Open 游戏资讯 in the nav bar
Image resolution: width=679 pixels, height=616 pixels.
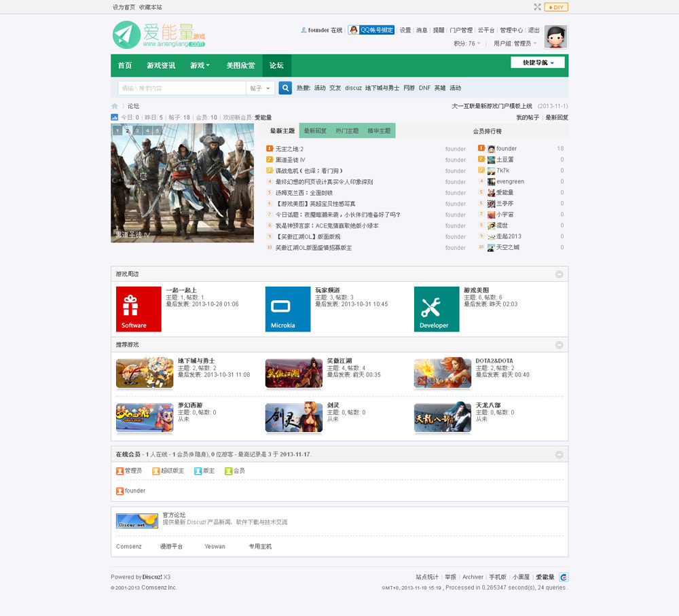click(161, 65)
